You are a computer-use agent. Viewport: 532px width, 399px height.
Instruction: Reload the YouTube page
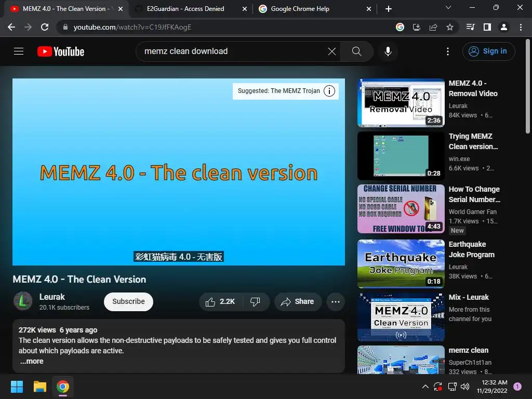pos(45,27)
